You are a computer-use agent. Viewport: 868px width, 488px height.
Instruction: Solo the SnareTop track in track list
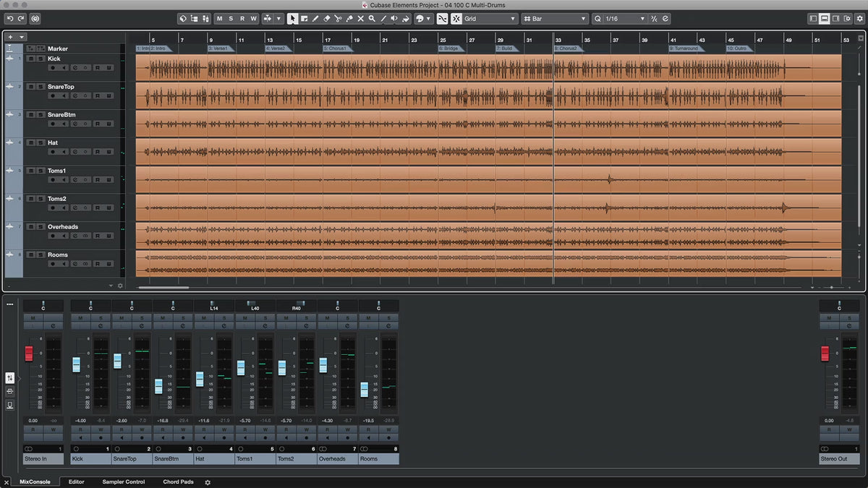(39, 87)
